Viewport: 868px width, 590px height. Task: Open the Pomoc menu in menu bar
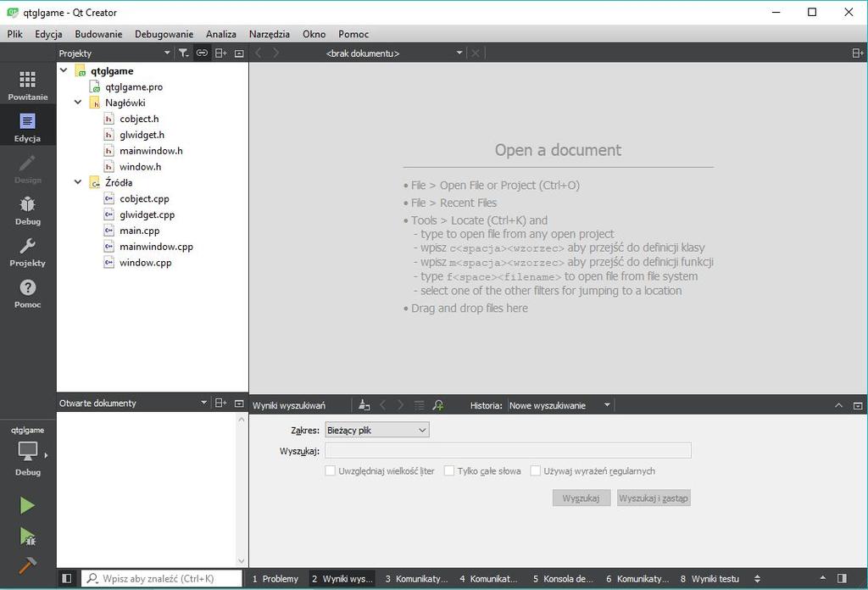tap(353, 34)
